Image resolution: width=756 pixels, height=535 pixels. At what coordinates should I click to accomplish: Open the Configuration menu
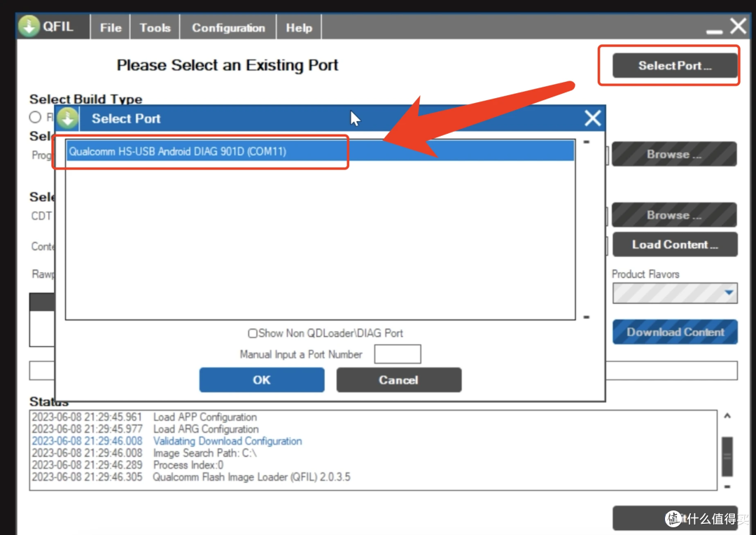pyautogui.click(x=228, y=27)
